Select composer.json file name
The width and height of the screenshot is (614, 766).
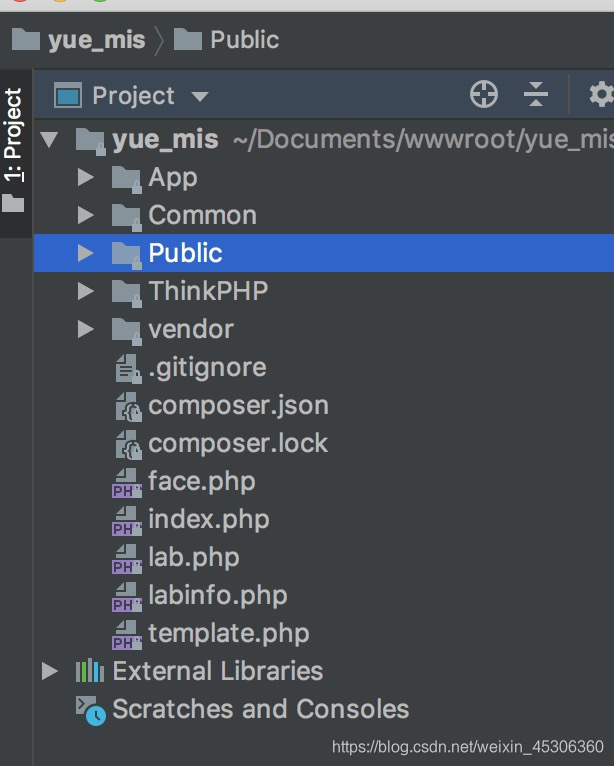238,406
